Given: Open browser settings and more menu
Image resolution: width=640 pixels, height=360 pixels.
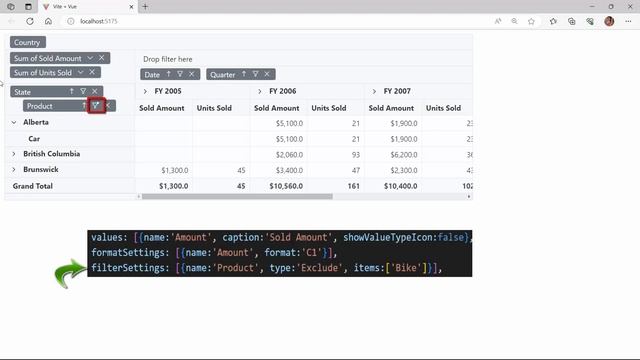Looking at the screenshot, I should (x=628, y=21).
